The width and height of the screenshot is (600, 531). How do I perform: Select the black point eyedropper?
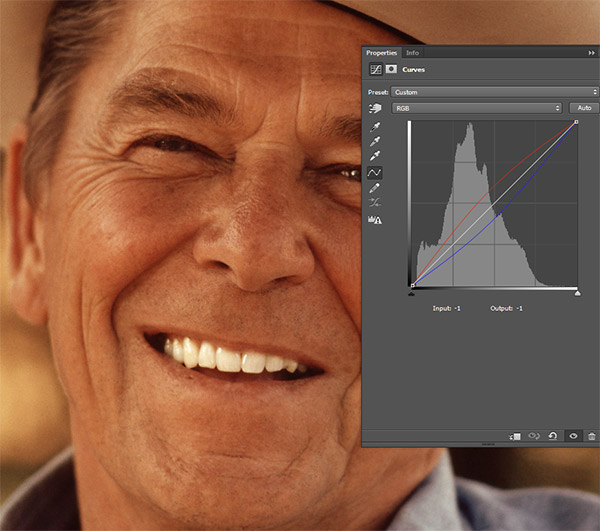pyautogui.click(x=375, y=127)
